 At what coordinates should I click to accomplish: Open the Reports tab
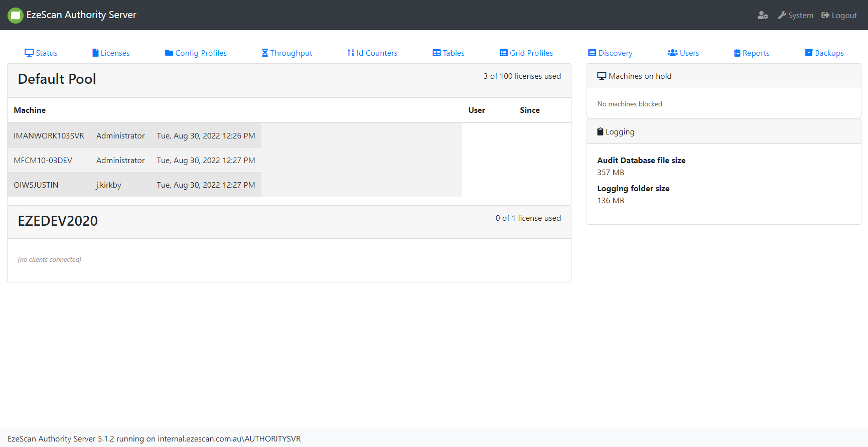click(752, 53)
